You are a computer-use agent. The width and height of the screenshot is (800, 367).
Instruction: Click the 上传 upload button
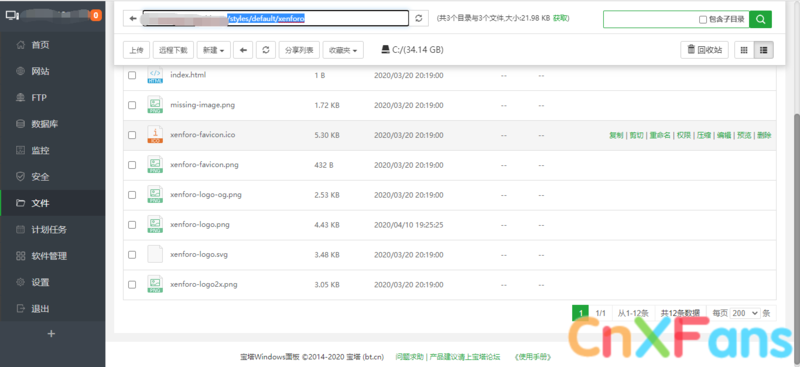[136, 50]
